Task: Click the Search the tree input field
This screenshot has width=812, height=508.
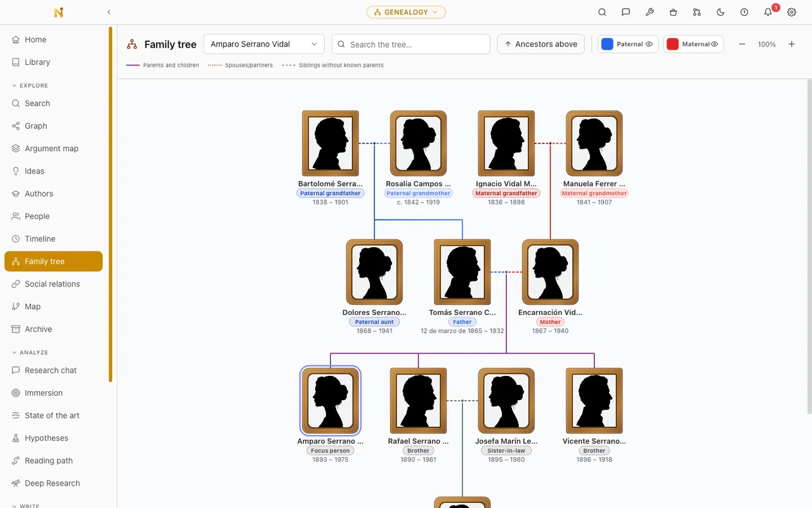Action: tap(411, 44)
